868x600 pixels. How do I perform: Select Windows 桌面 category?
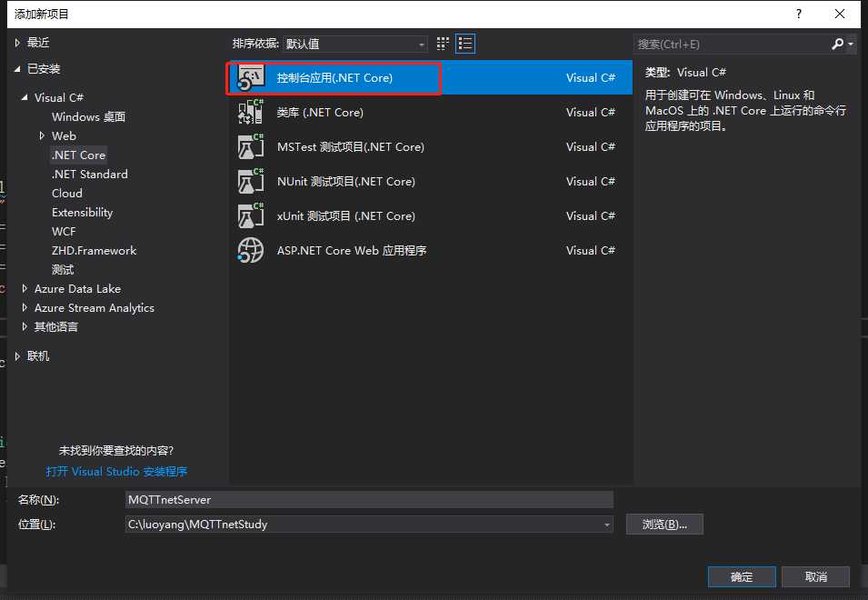(x=88, y=116)
